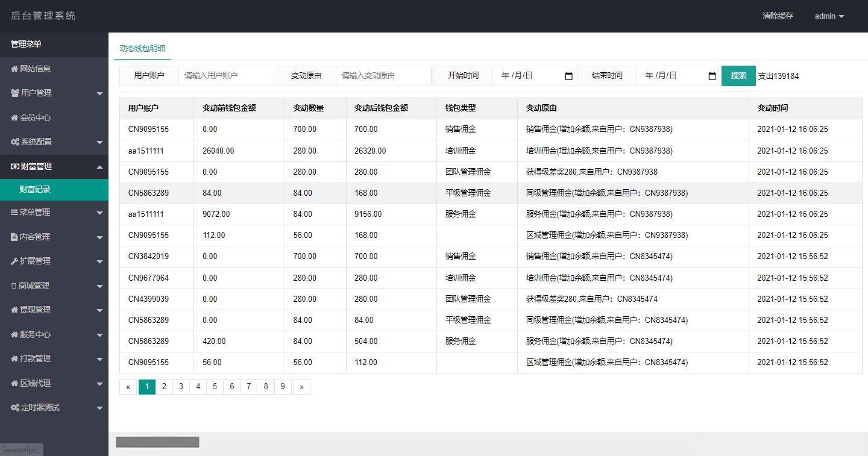The height and width of the screenshot is (456, 868).
Task: Expand the 系统配置 menu arrow
Action: [x=99, y=142]
